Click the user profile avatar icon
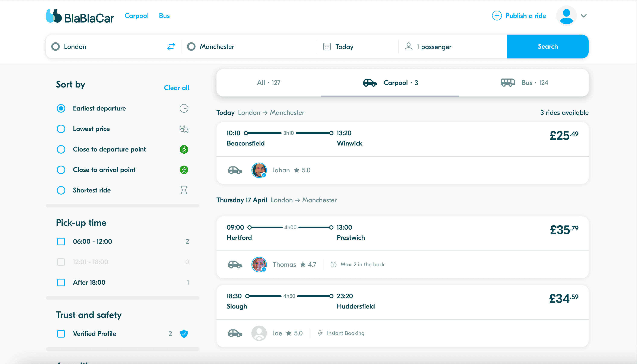This screenshot has height=364, width=637. (566, 16)
